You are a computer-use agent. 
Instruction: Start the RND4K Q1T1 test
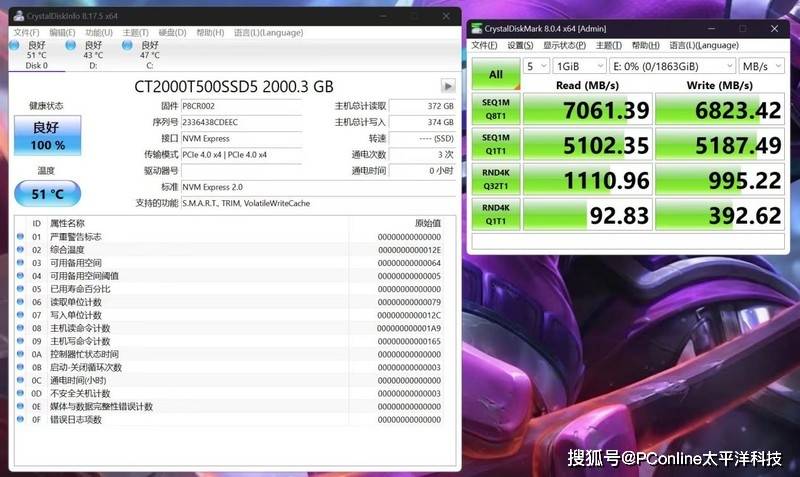point(496,214)
